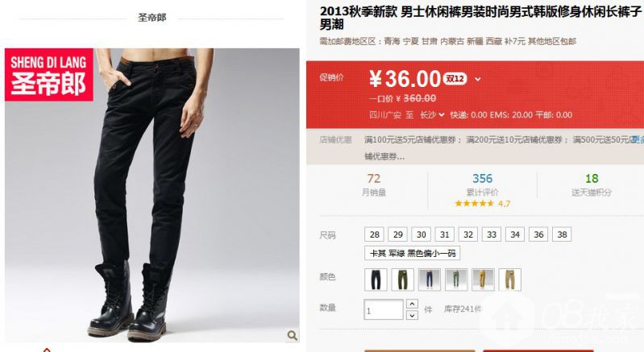Open the 356 累计评价 reviews tab
This screenshot has height=352, width=644.
[482, 184]
